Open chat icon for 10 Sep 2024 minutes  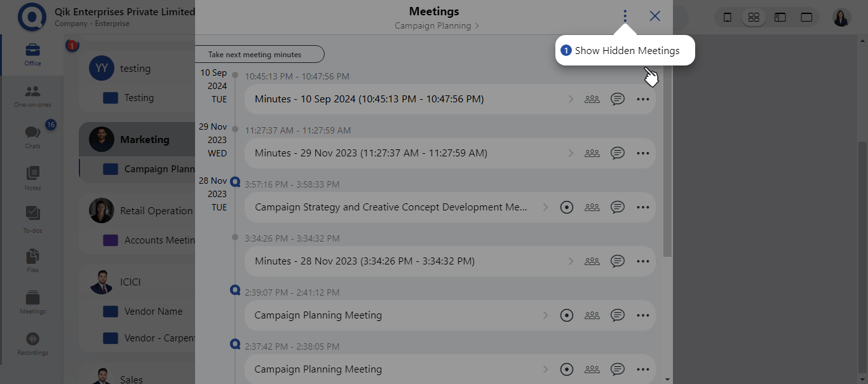click(617, 99)
